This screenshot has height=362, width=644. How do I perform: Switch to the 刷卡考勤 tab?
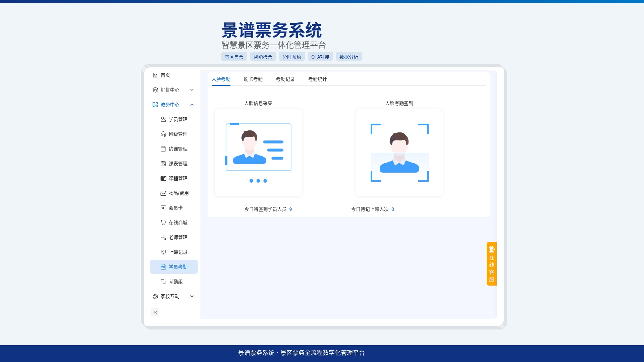(x=253, y=79)
